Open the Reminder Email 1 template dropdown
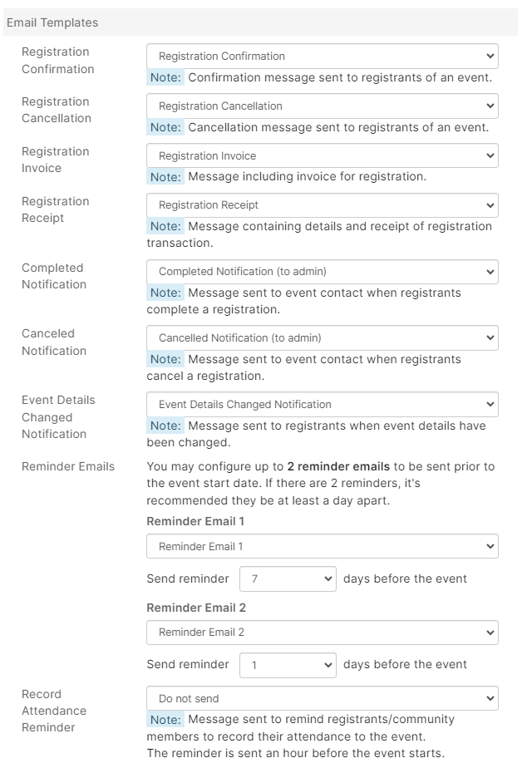The image size is (532, 763). (x=322, y=547)
